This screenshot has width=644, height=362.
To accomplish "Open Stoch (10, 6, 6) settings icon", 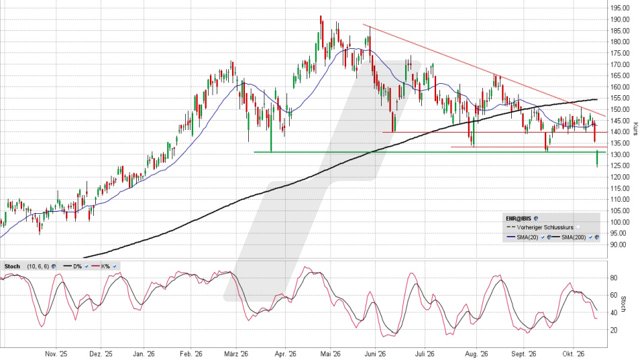I will click(54, 266).
